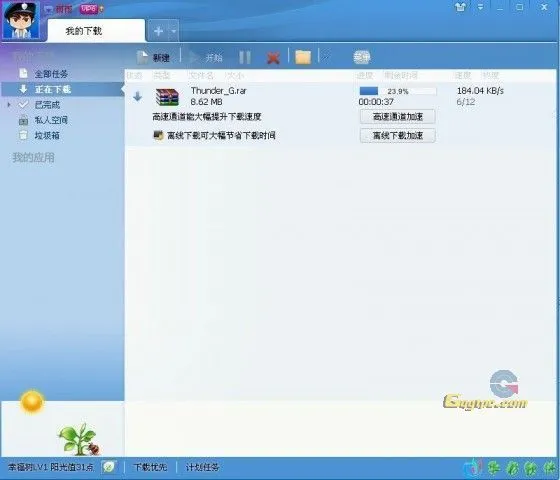The width and height of the screenshot is (560, 480).
Task: Click the 离线下载可大幅节省下载时间 text
Action: point(221,135)
